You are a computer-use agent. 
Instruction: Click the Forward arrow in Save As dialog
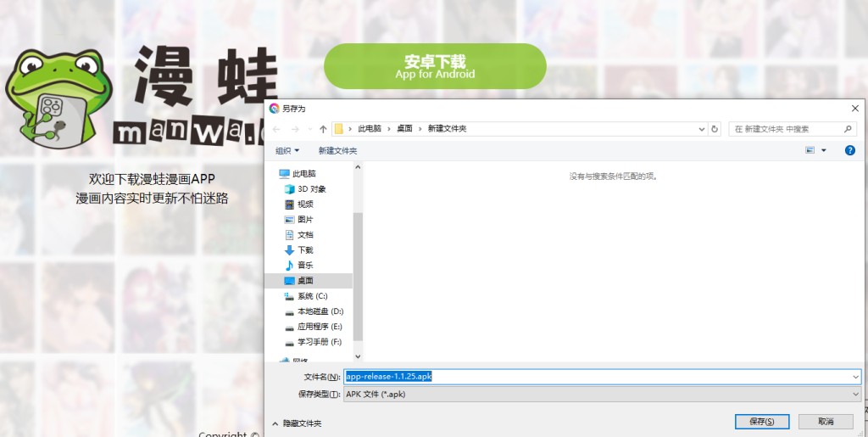point(295,129)
